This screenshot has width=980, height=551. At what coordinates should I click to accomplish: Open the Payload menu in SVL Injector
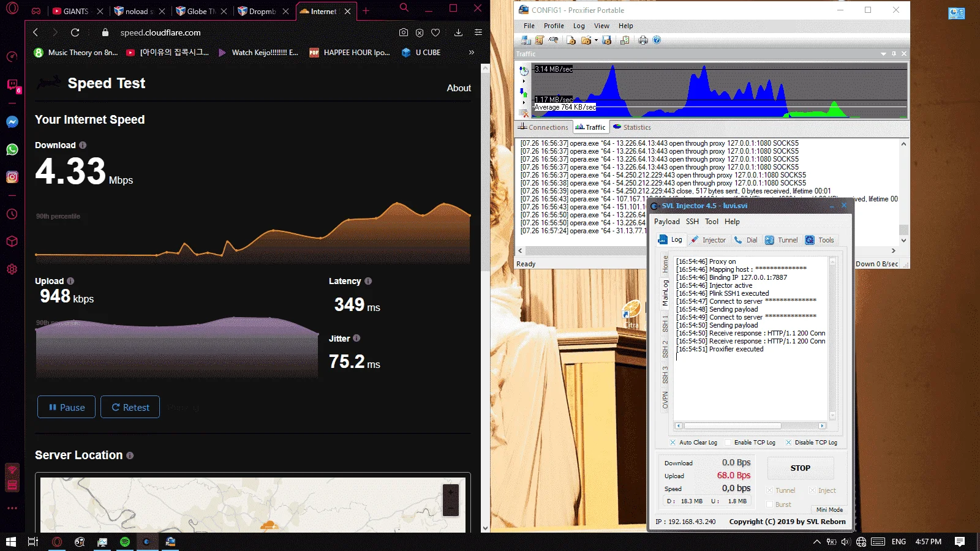click(666, 222)
